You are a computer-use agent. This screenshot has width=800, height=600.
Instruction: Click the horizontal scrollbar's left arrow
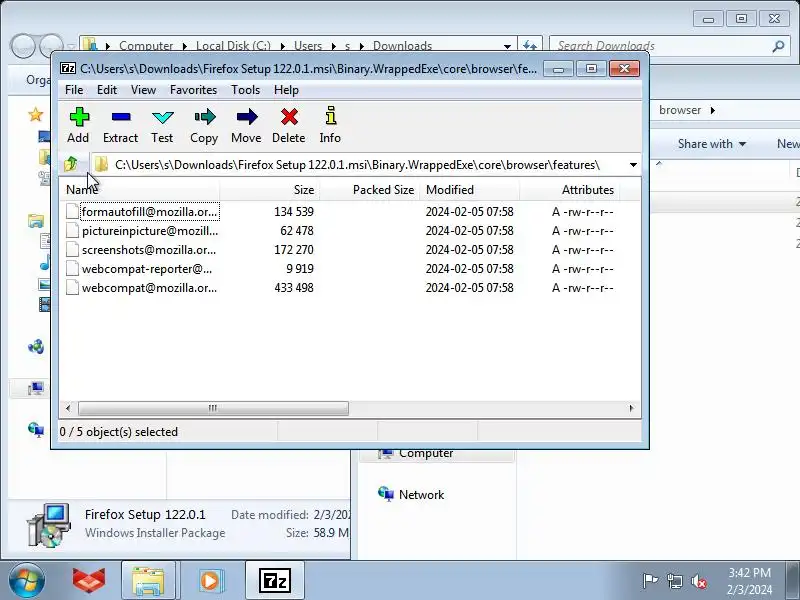click(x=68, y=408)
